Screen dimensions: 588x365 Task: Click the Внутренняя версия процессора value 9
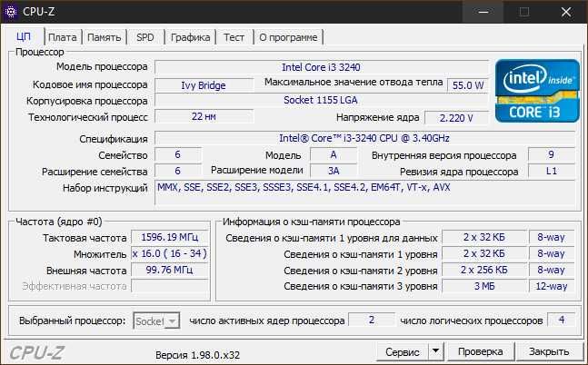(x=552, y=154)
